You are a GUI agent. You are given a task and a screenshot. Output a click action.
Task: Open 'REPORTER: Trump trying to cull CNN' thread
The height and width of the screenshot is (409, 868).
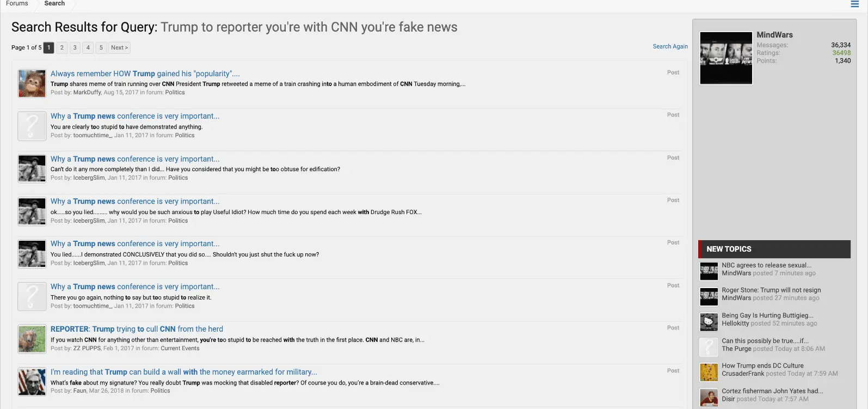tap(137, 329)
